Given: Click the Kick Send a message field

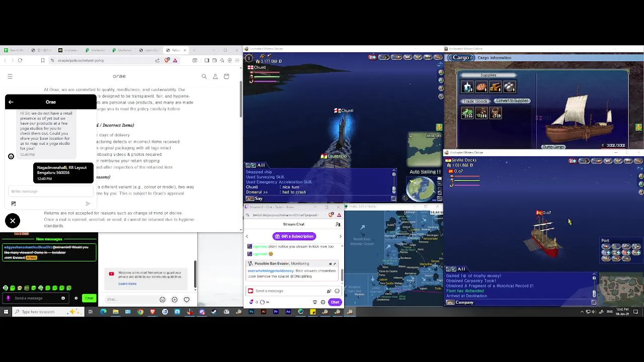Looking at the screenshot, I should (35, 298).
